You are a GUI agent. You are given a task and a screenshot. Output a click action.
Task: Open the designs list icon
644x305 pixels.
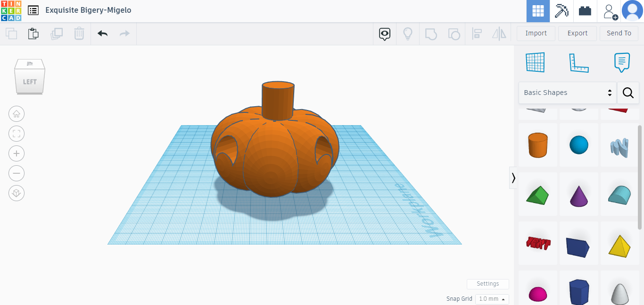[x=33, y=10]
